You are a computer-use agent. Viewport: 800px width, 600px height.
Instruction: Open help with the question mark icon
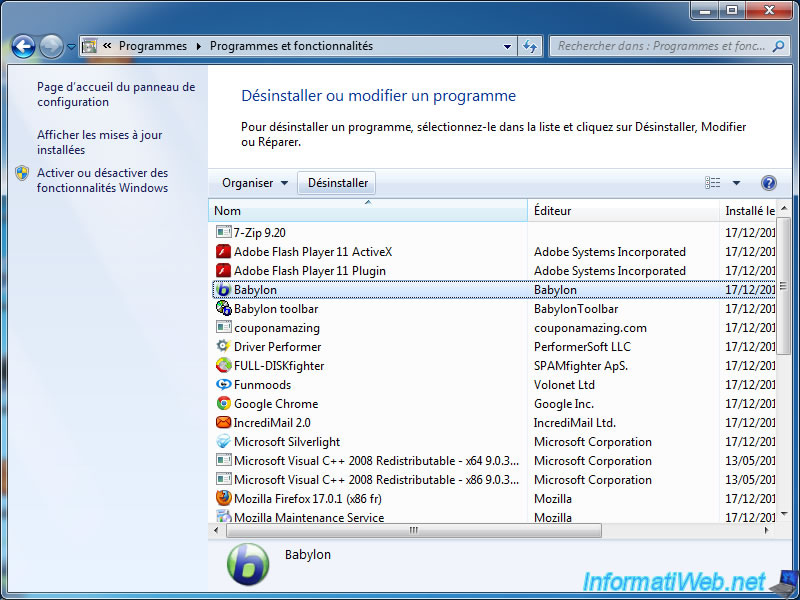(x=768, y=183)
